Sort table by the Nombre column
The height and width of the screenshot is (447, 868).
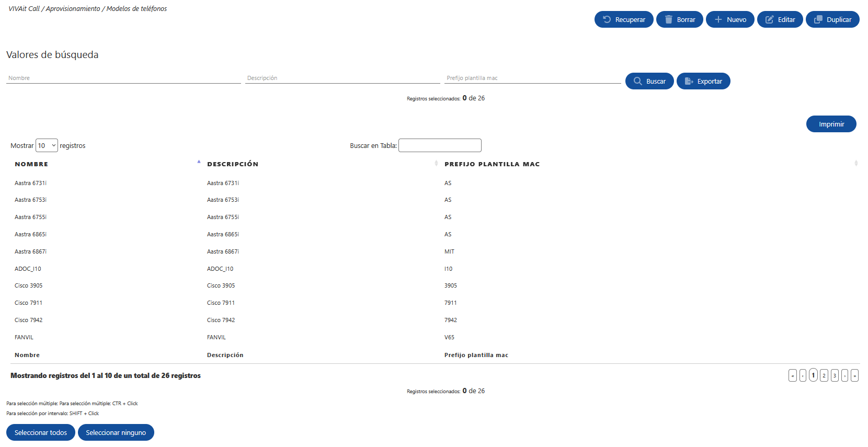[105, 164]
